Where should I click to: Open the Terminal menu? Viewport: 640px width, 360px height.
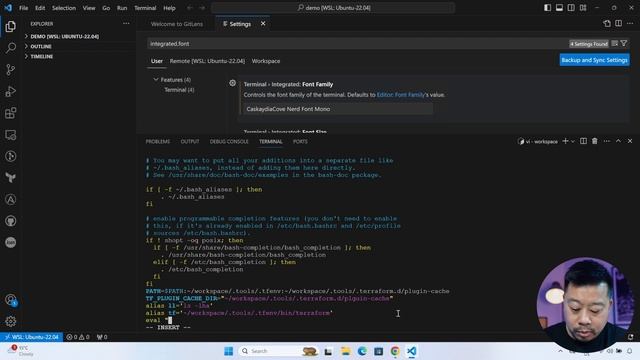pyautogui.click(x=145, y=8)
